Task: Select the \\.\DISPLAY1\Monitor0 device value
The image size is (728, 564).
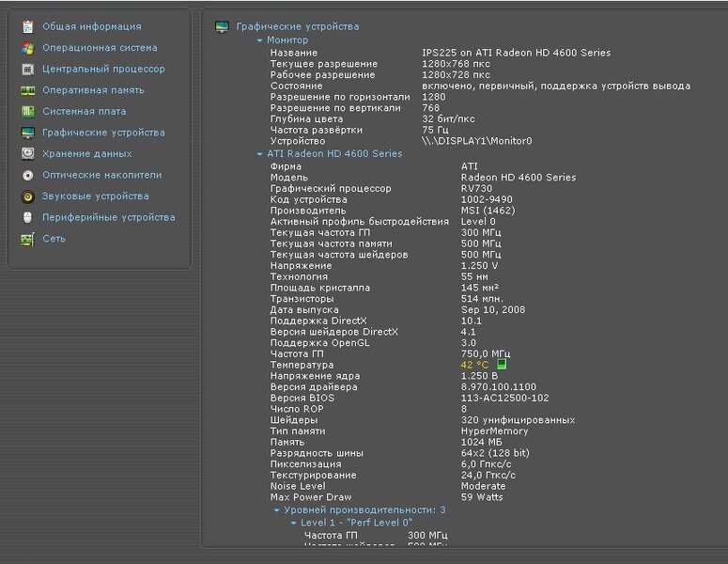Action: coord(477,141)
